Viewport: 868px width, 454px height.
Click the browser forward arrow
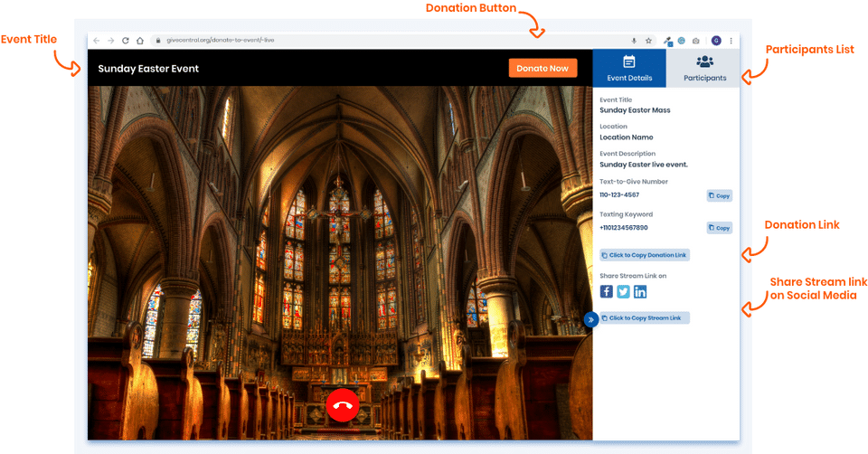tap(110, 41)
